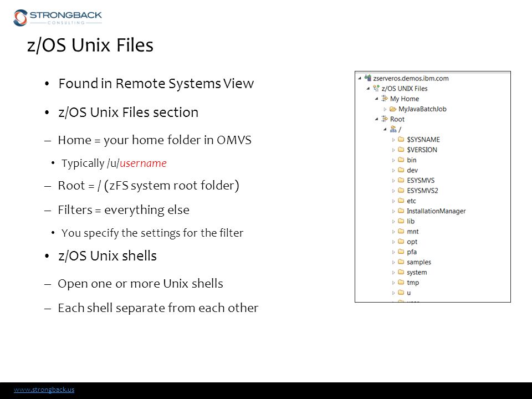
Task: Click the tmp folder icon
Action: pos(401,282)
